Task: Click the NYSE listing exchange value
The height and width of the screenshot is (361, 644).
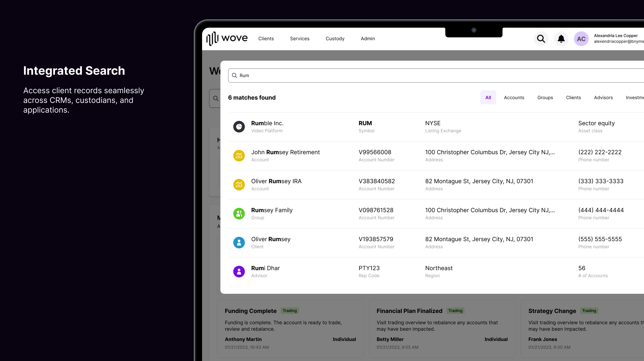Action: tap(433, 123)
